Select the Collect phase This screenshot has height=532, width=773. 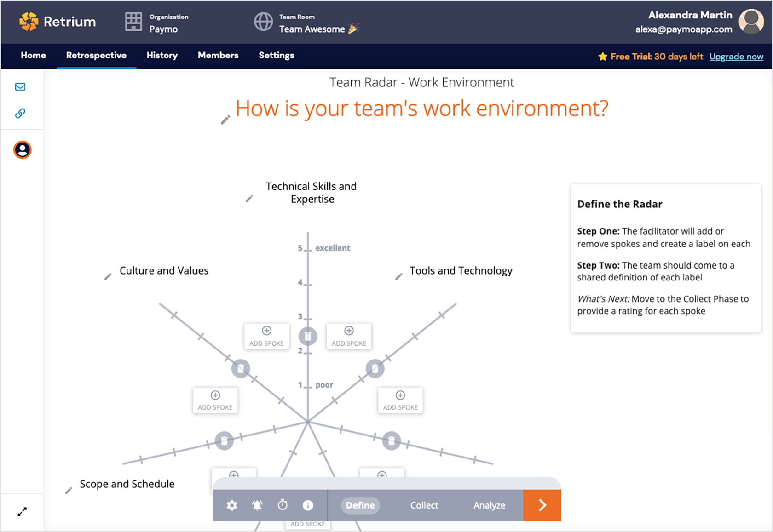tap(424, 505)
